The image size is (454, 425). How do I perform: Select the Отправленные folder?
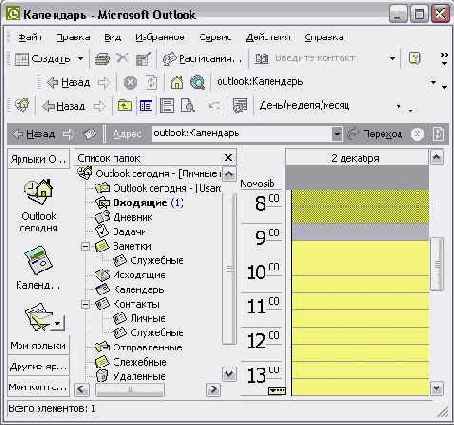(x=138, y=347)
